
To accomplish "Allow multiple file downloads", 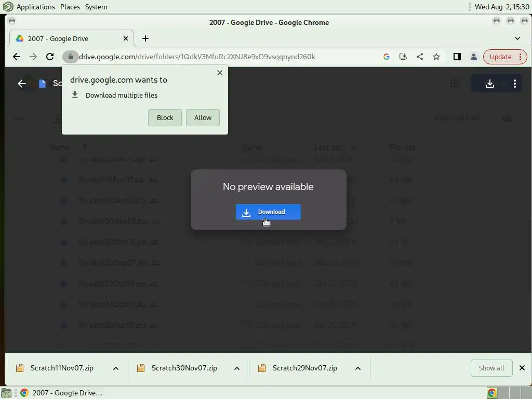I will [x=203, y=118].
